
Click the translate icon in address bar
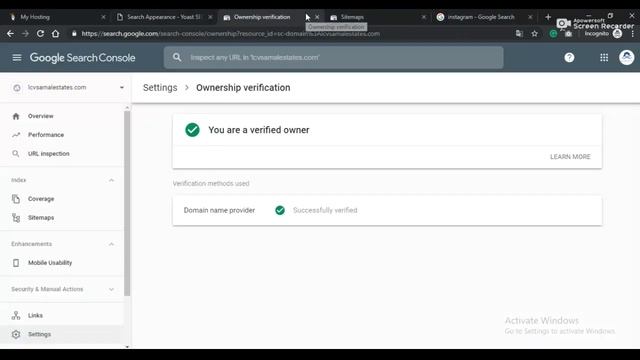pos(519,33)
